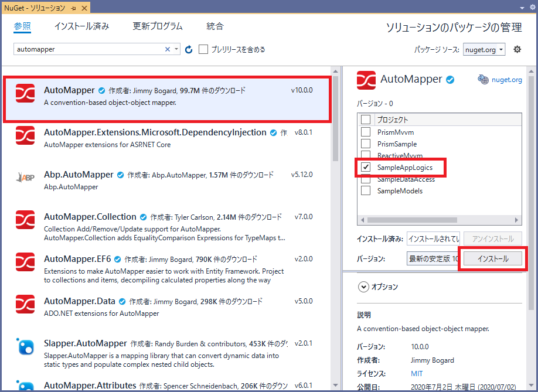The image size is (538, 392).
Task: Click the SampleAppLogics project name
Action: pyautogui.click(x=405, y=168)
